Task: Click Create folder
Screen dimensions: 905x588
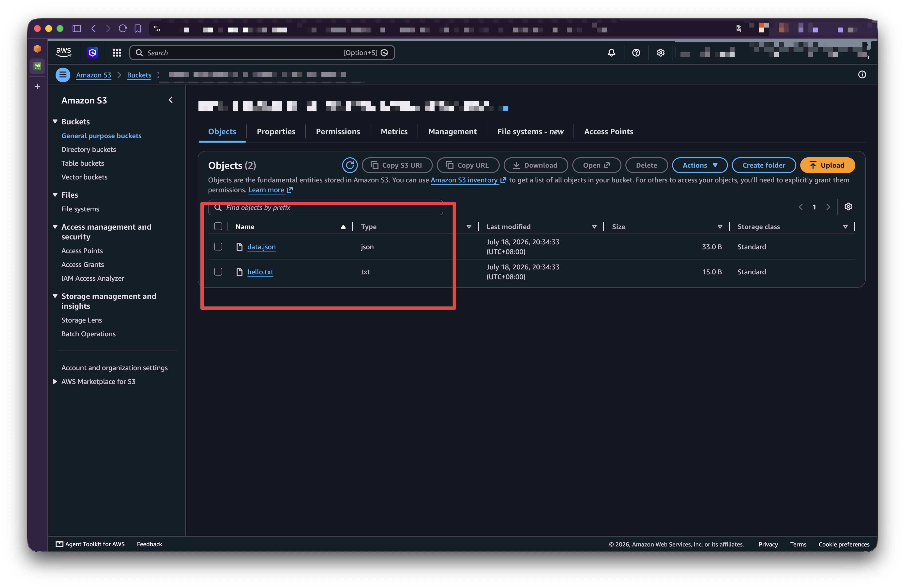Action: 764,165
